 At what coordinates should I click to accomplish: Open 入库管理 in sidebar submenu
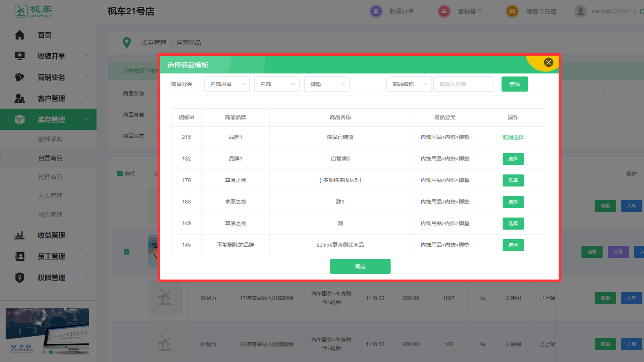tap(50, 196)
